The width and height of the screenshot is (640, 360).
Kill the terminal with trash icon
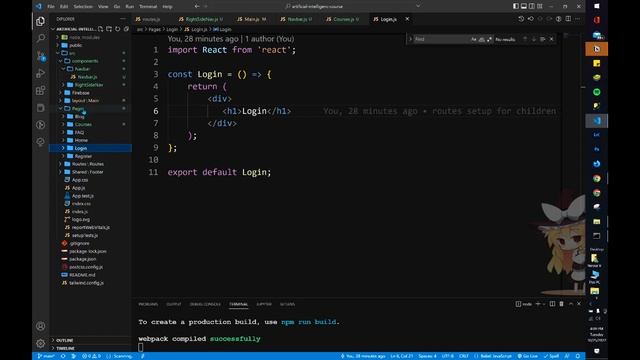tap(562, 304)
